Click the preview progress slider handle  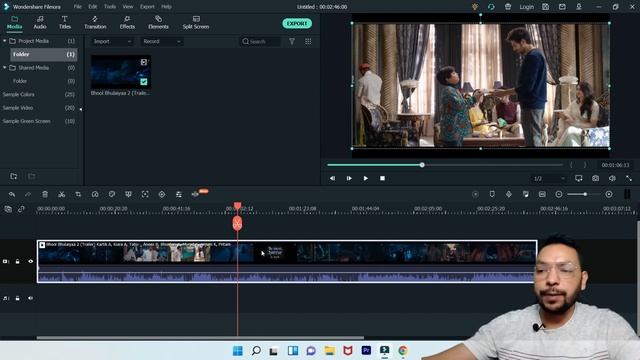[x=422, y=165]
